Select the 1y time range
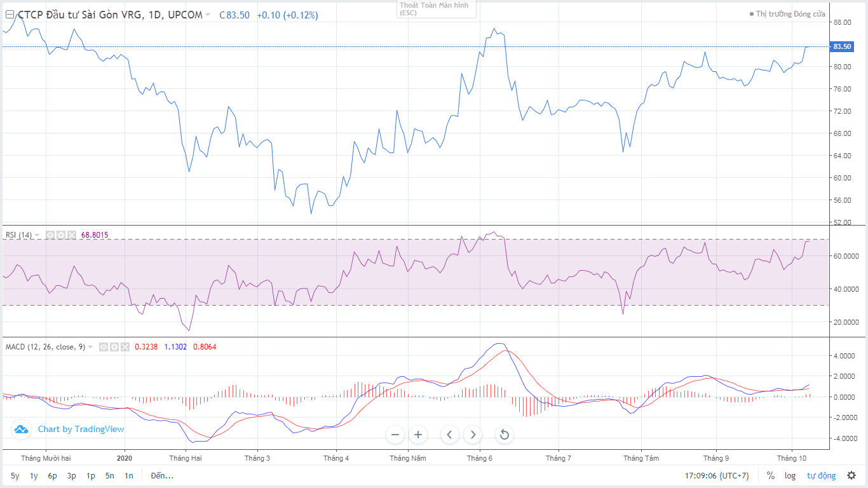This screenshot has width=868, height=488. [x=34, y=475]
